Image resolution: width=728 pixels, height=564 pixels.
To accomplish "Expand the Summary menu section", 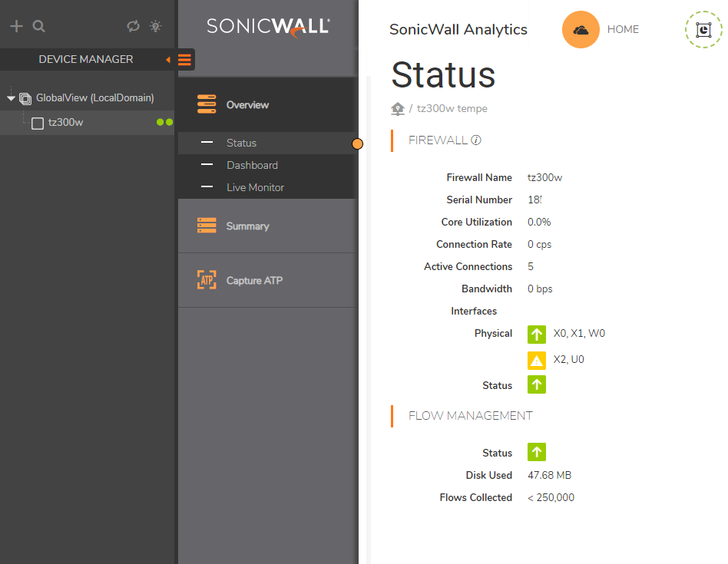I will [247, 226].
